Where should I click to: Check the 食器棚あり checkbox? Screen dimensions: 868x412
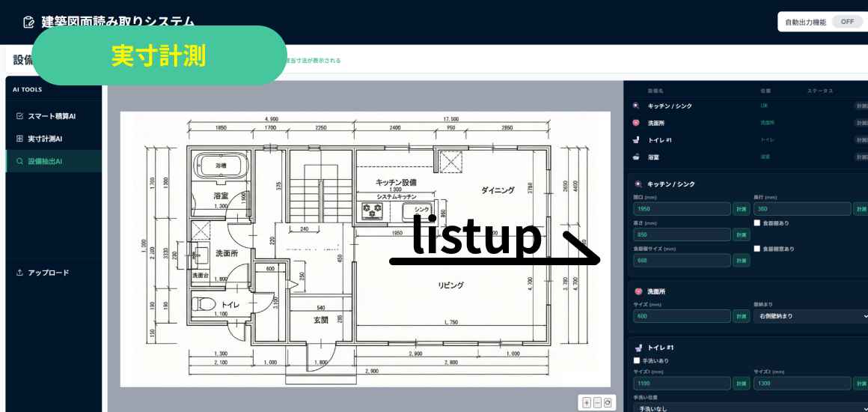click(x=757, y=223)
